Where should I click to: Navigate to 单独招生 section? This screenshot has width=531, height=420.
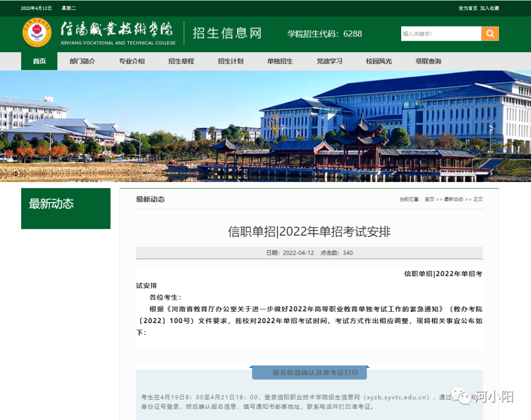pos(280,61)
